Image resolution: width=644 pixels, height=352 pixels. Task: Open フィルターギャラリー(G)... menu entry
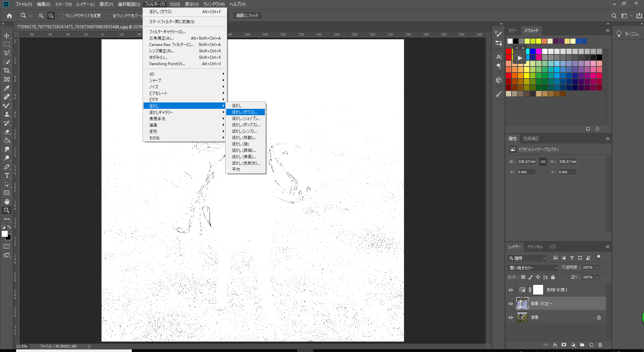click(167, 32)
